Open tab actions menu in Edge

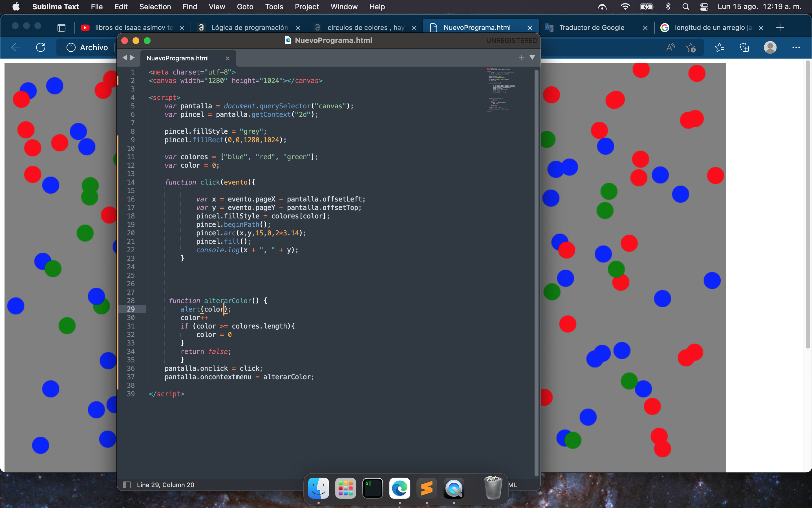click(61, 28)
